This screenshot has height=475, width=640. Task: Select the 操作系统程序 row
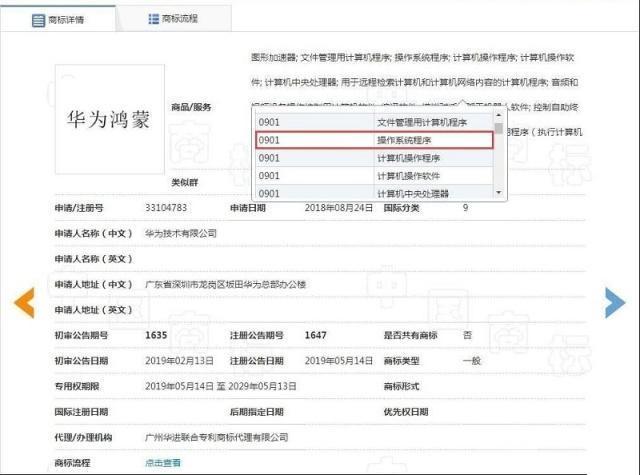click(375, 140)
